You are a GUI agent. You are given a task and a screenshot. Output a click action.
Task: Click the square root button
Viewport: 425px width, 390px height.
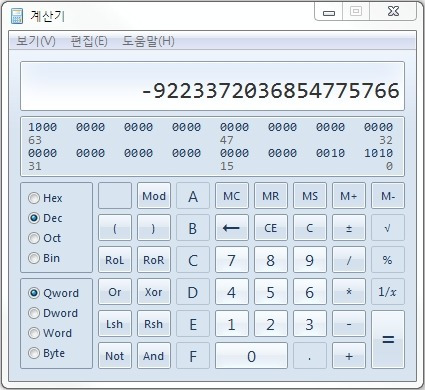coord(388,228)
